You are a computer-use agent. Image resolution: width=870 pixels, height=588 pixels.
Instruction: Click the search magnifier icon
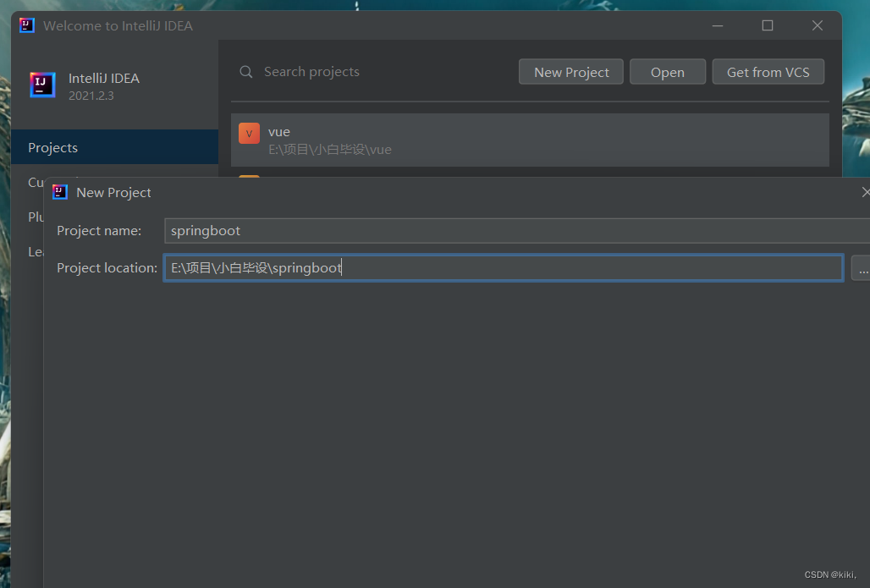[245, 72]
